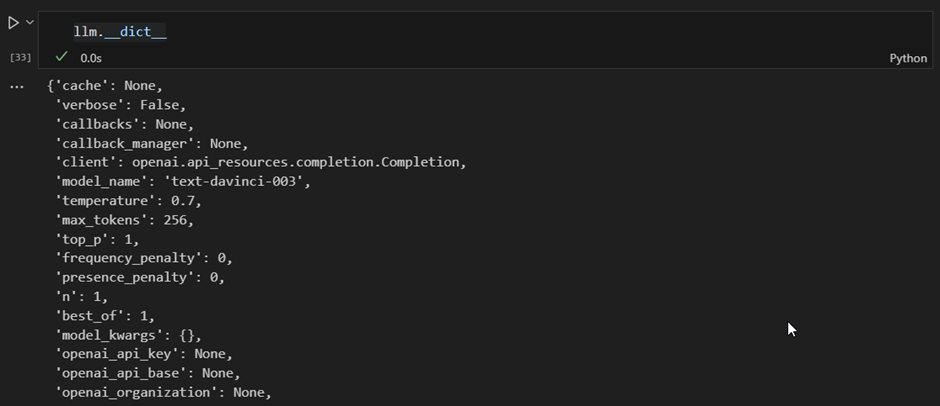The width and height of the screenshot is (940, 406).
Task: Click the 0.0s execution time label
Action: click(x=91, y=58)
